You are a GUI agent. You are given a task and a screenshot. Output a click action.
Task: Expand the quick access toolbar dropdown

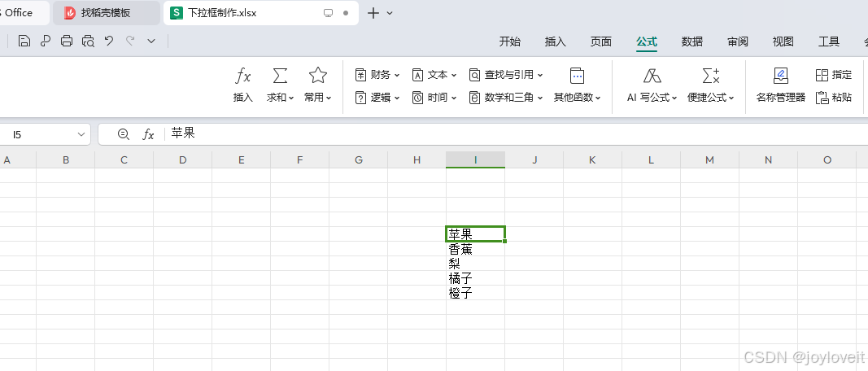[x=151, y=41]
